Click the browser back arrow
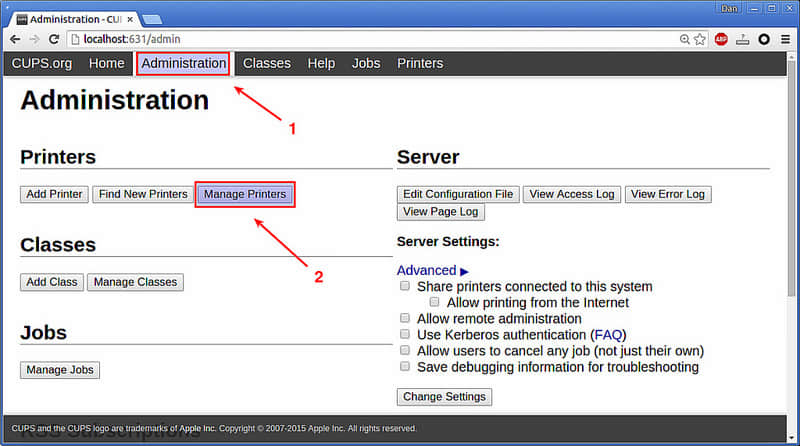 pos(15,39)
